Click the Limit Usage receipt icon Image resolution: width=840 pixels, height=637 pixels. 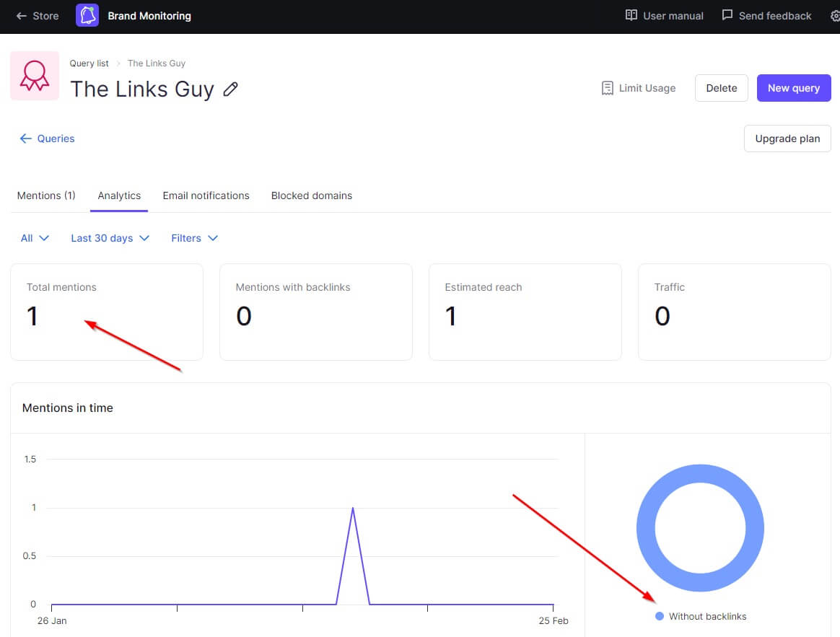point(607,88)
